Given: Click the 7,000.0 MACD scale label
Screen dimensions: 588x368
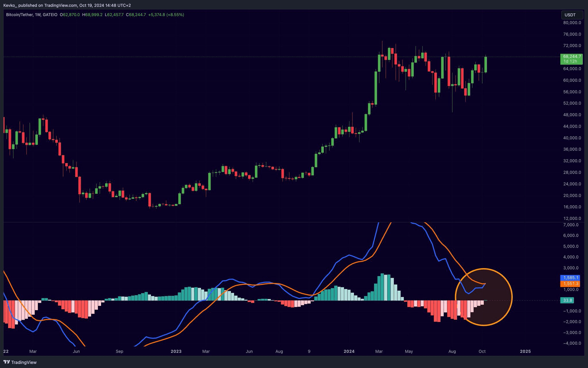Looking at the screenshot, I should (x=570, y=225).
